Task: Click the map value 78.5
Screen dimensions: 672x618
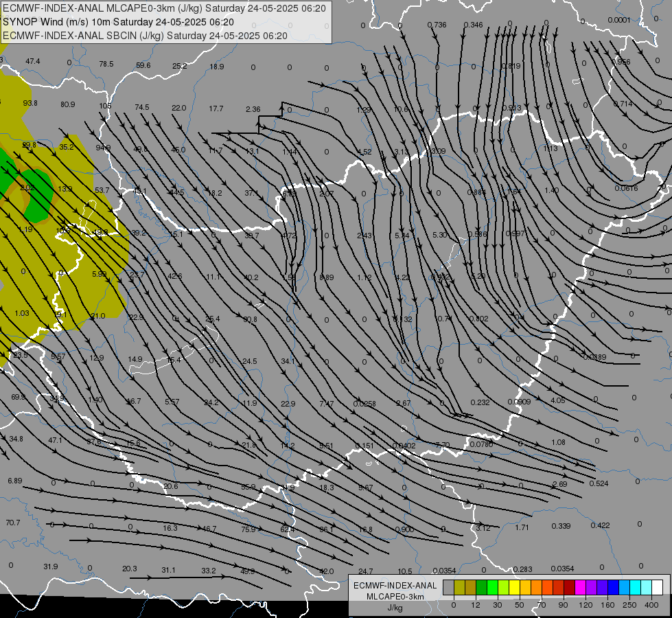Action: [x=106, y=64]
